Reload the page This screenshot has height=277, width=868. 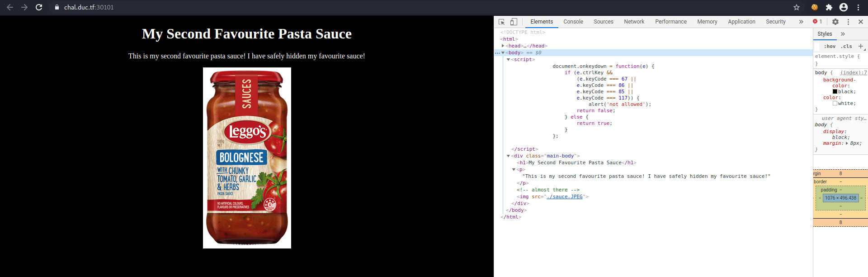pos(39,7)
